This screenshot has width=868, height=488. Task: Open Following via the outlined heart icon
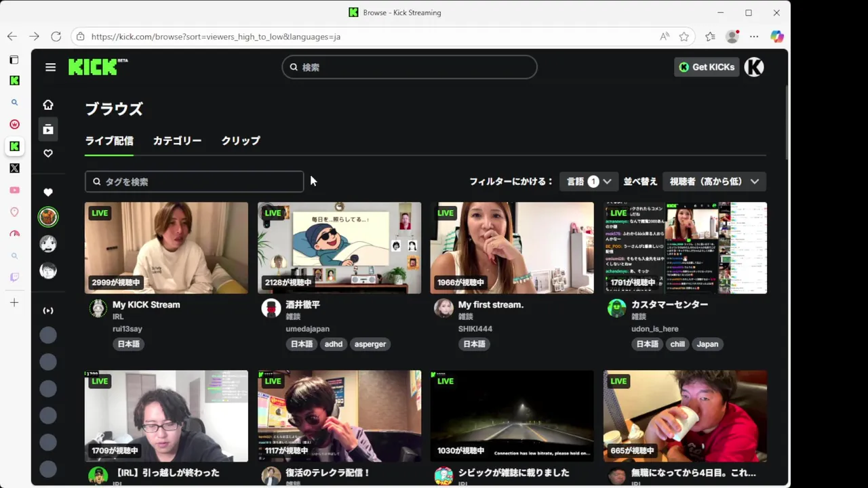click(48, 154)
